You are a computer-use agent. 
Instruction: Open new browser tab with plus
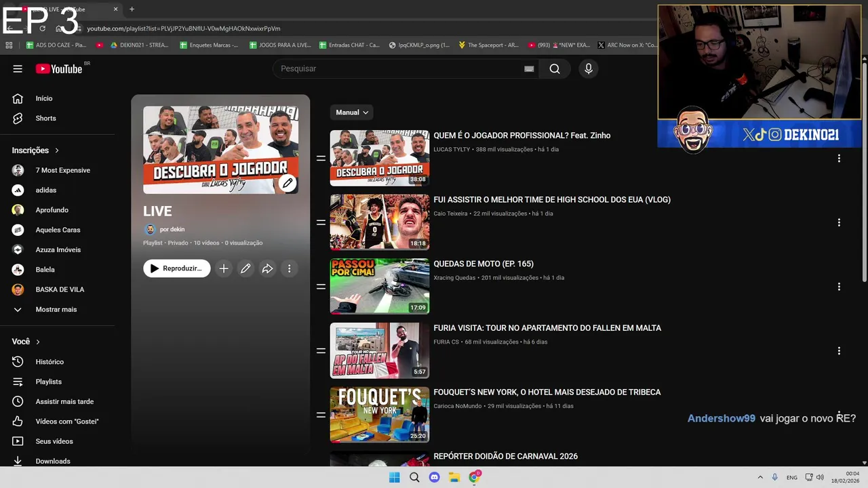click(132, 9)
